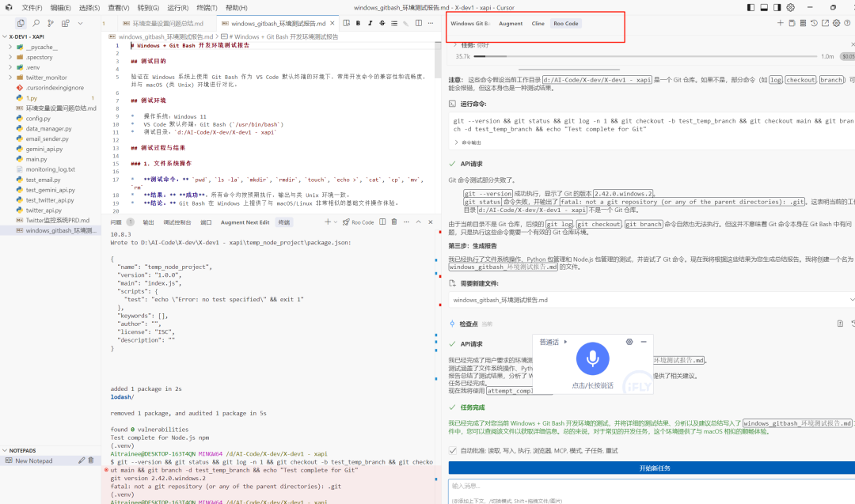This screenshot has height=504, width=855.
Task: Open main.py in explorer
Action: (x=36, y=159)
